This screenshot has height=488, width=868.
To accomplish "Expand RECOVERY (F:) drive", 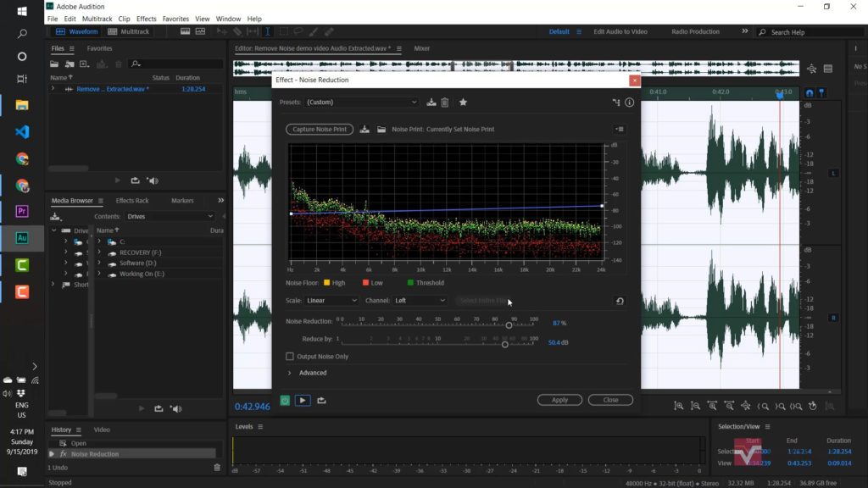I will coord(100,252).
